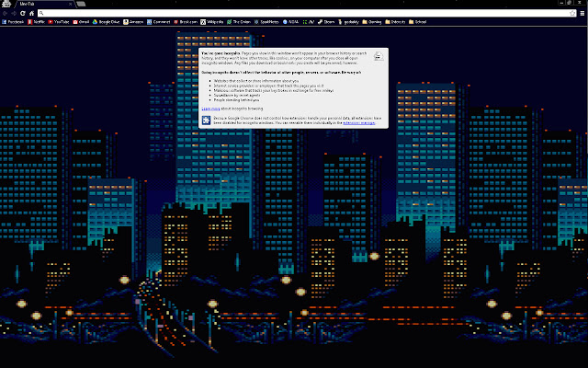Click into the address bar
The image size is (588, 368).
(x=307, y=13)
